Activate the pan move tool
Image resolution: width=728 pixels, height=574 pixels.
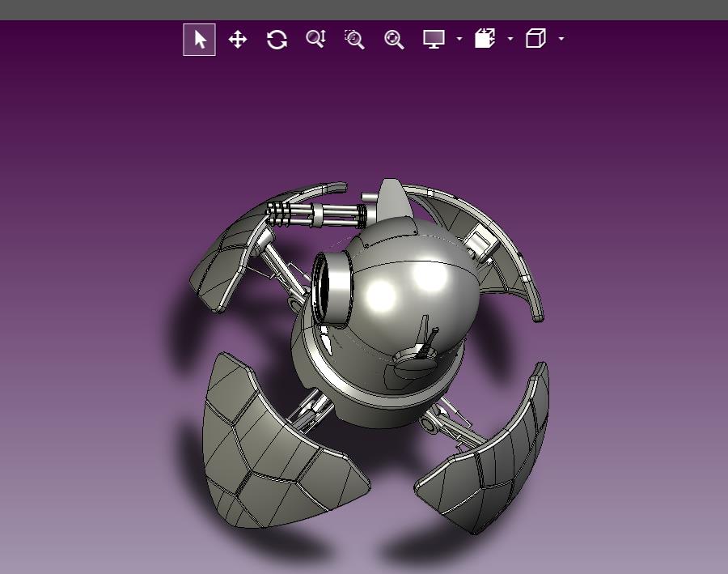(238, 40)
